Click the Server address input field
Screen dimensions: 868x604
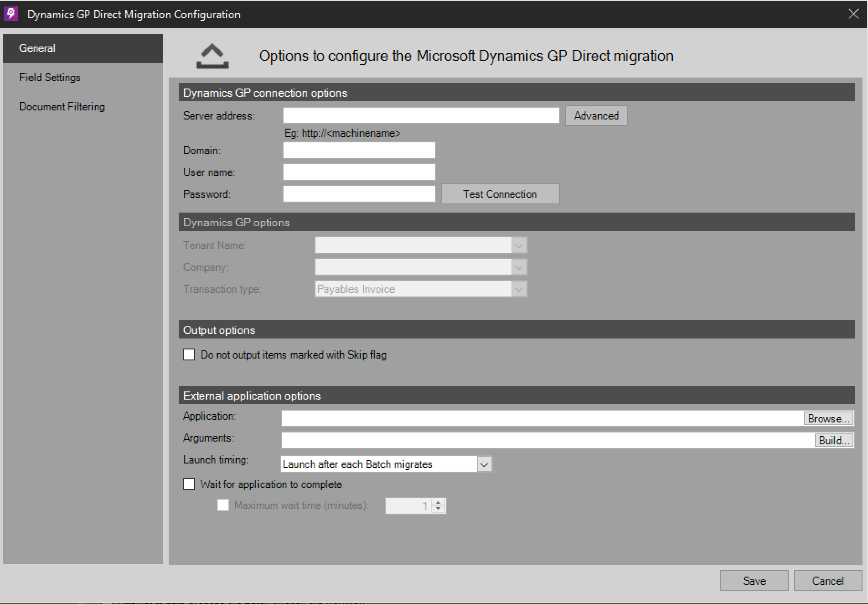point(421,115)
